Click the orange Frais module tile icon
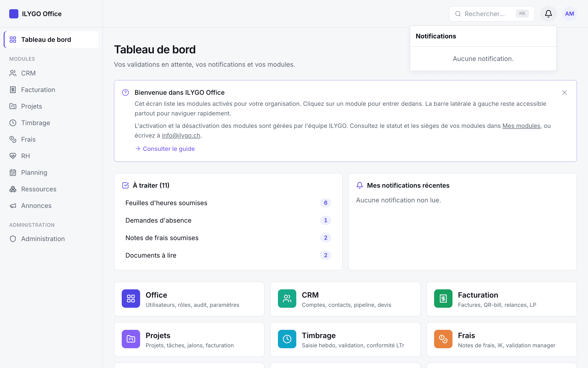 [x=443, y=339]
